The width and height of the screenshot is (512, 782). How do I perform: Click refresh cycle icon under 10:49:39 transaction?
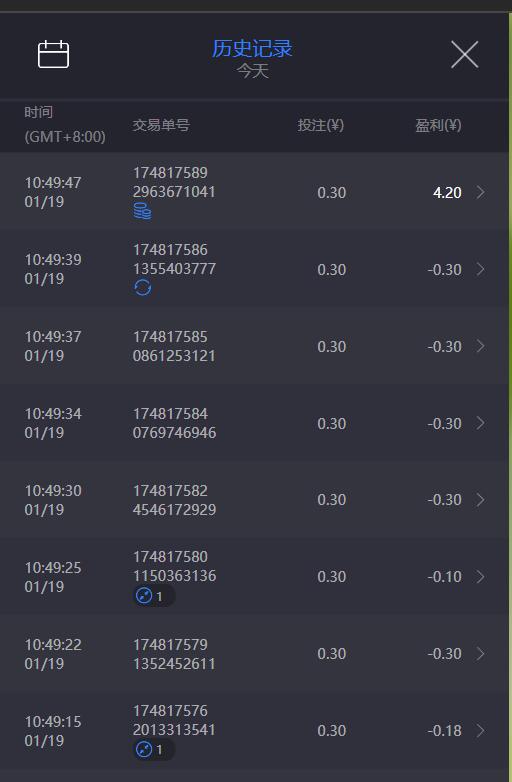click(x=143, y=288)
